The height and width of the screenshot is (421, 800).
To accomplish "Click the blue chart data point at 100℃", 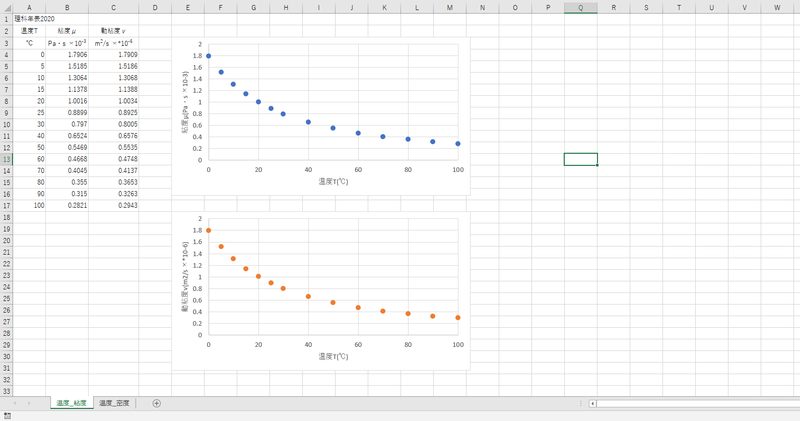I will pos(458,144).
